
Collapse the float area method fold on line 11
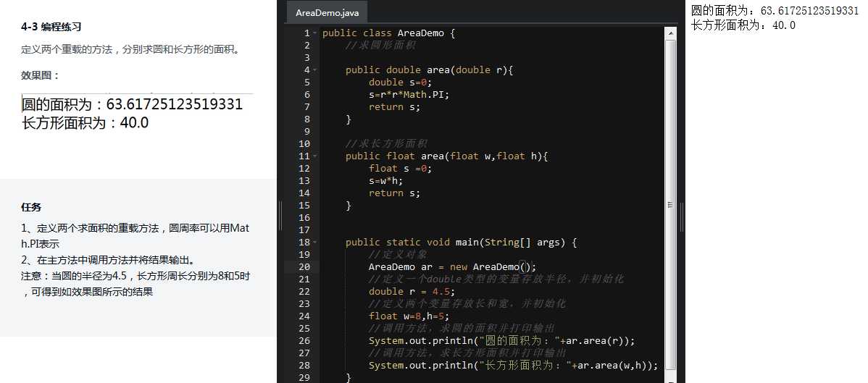click(x=315, y=156)
